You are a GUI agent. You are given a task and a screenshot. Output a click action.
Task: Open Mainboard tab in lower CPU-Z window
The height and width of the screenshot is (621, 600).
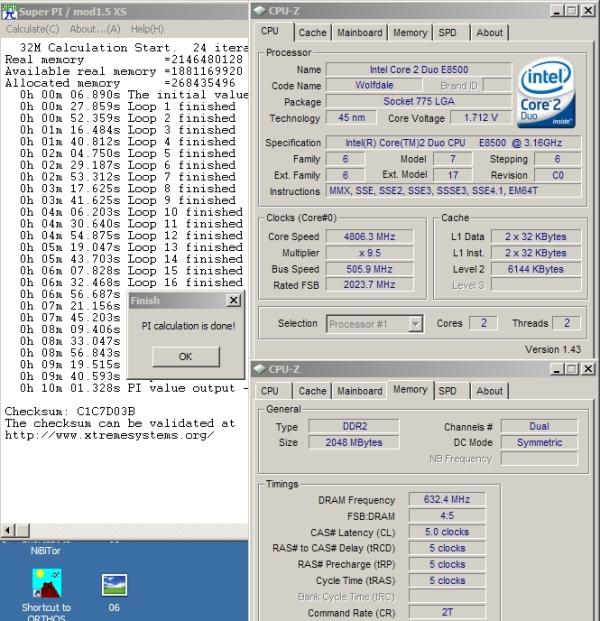360,391
